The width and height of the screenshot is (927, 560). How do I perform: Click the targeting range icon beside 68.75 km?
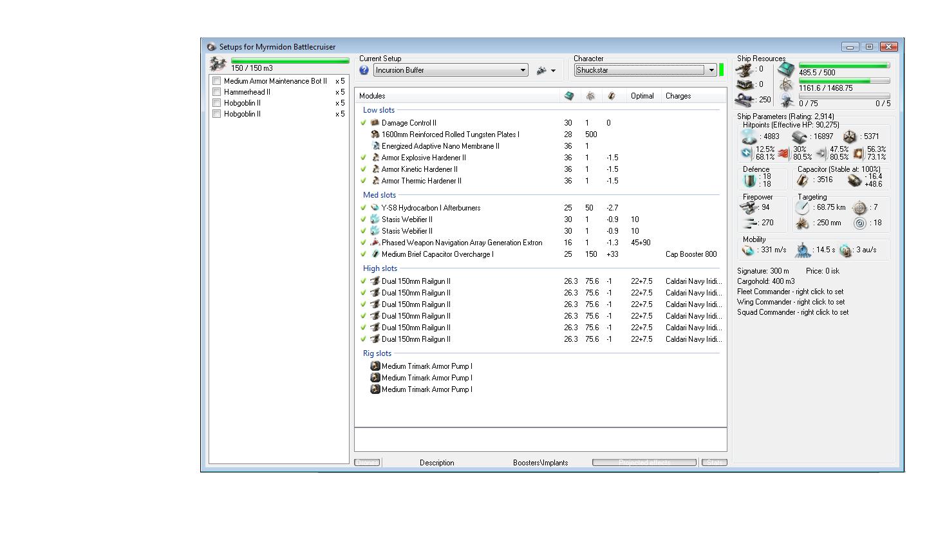[x=802, y=207]
